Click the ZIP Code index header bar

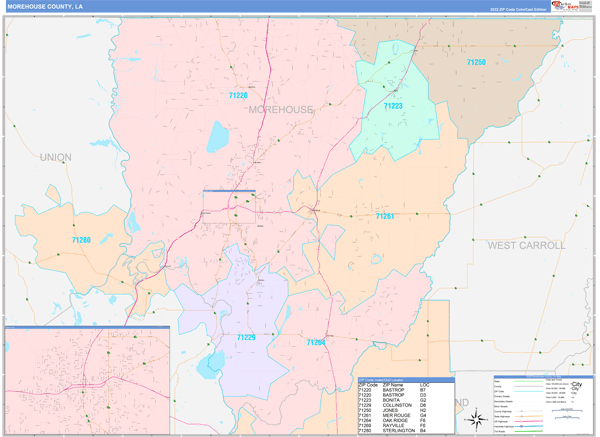[x=405, y=379]
